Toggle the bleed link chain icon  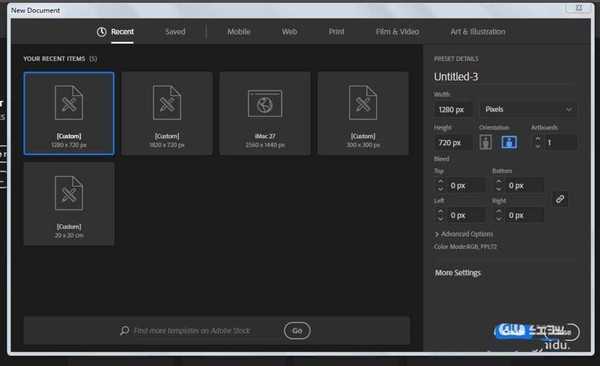[x=560, y=199]
